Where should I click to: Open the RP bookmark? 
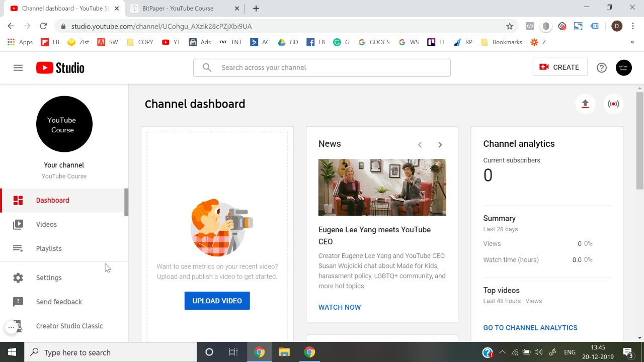[x=463, y=42]
